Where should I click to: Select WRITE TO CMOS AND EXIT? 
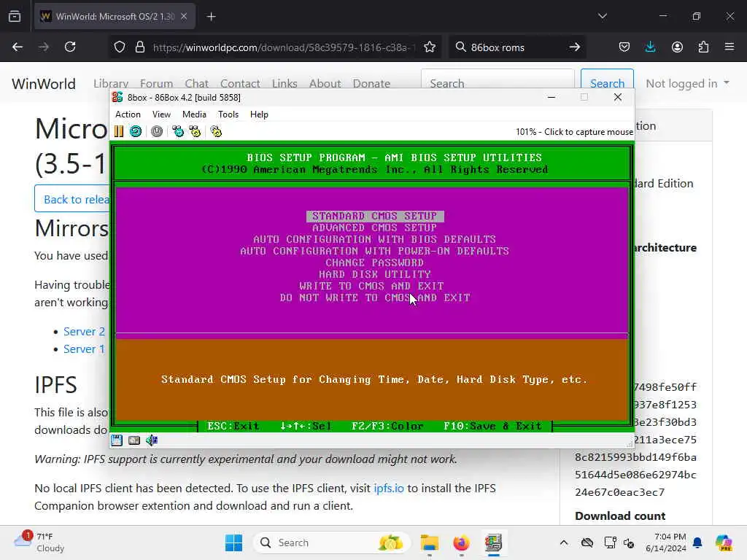pos(371,286)
